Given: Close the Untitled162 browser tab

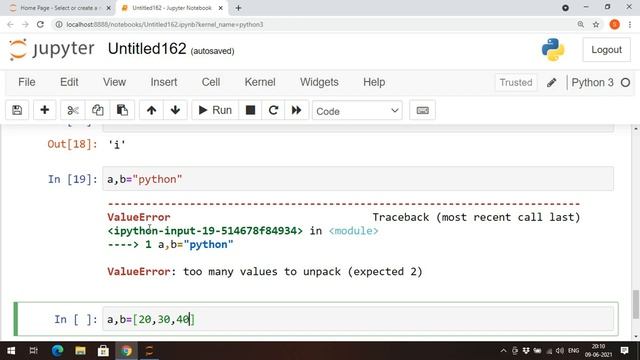Looking at the screenshot, I should click(220, 8).
